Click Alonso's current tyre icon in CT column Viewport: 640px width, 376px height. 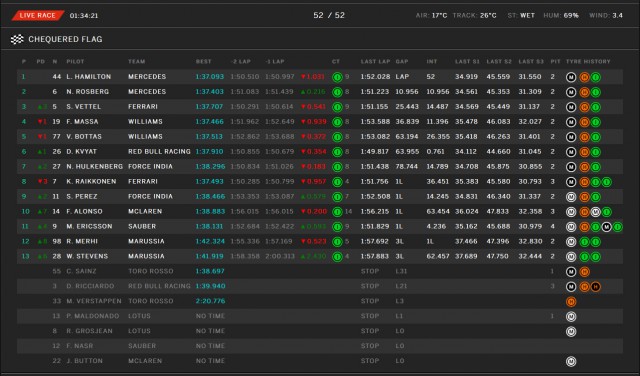tap(337, 211)
